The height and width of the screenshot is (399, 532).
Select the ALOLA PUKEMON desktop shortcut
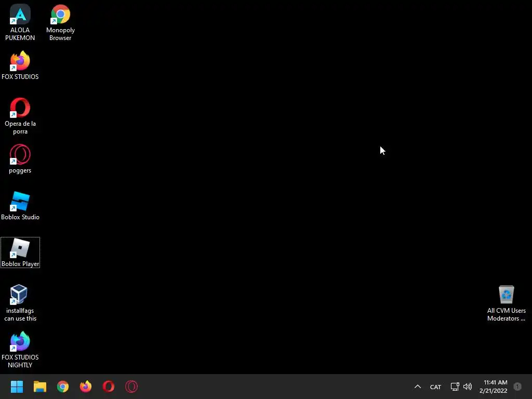tap(20, 23)
